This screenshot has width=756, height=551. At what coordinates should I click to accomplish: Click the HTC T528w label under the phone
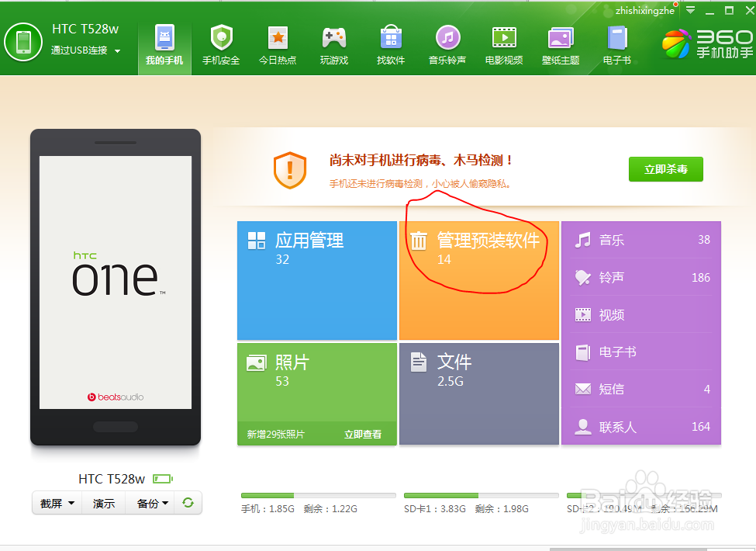112,479
